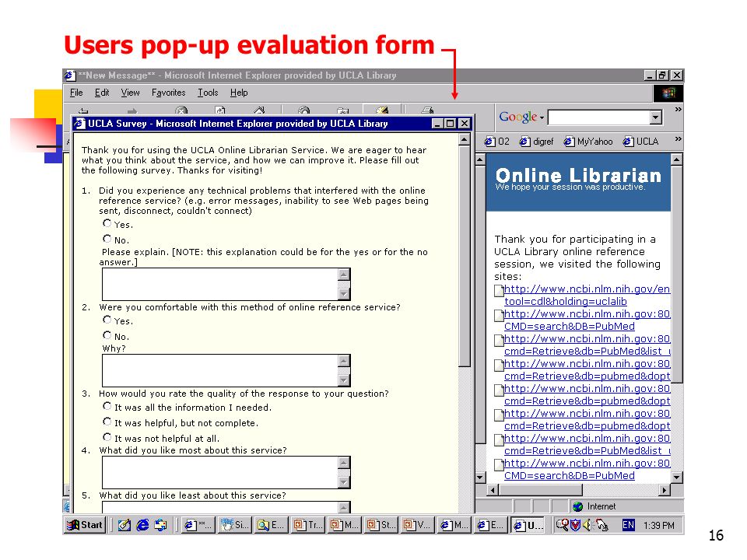Switch to the 'Si...' taskbar window

tap(234, 525)
